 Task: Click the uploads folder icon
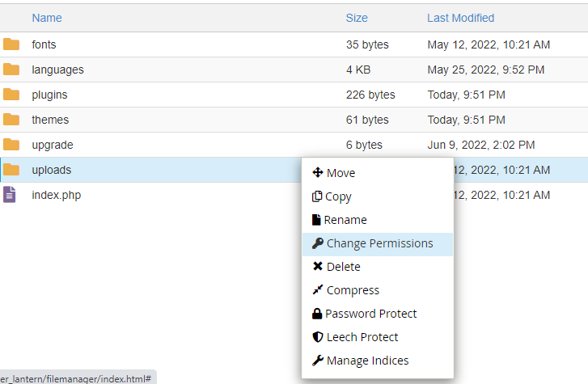tap(11, 170)
